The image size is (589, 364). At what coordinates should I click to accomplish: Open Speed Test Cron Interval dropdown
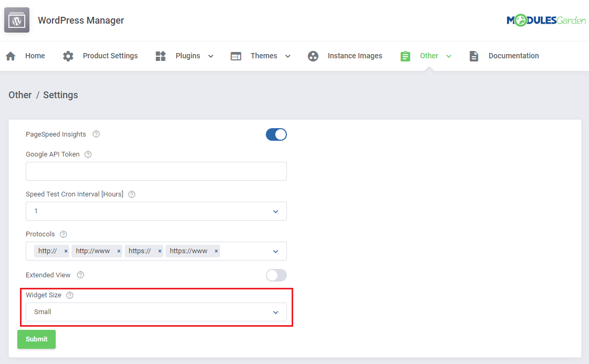click(x=156, y=211)
